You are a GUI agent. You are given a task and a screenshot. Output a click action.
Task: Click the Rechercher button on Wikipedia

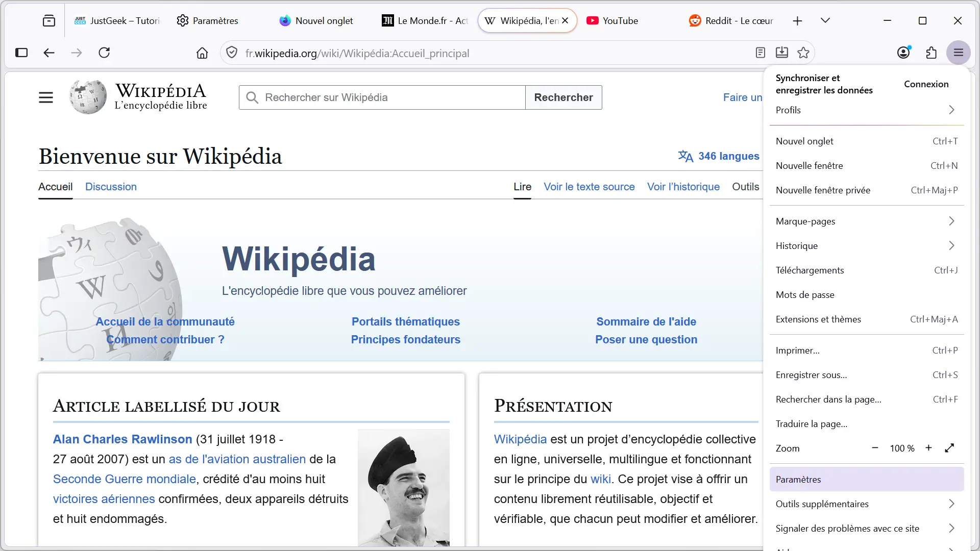point(563,97)
